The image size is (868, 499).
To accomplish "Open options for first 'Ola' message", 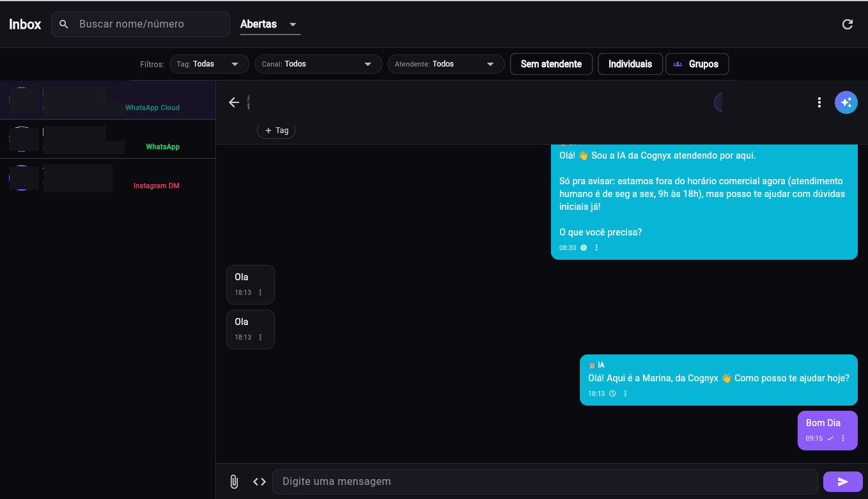I will click(x=260, y=292).
